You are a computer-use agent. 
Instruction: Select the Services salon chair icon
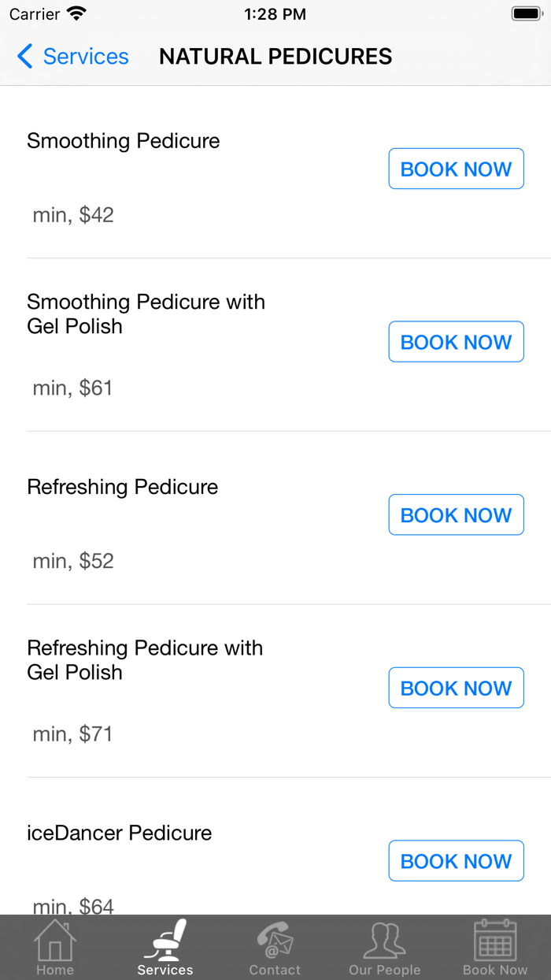(x=165, y=940)
